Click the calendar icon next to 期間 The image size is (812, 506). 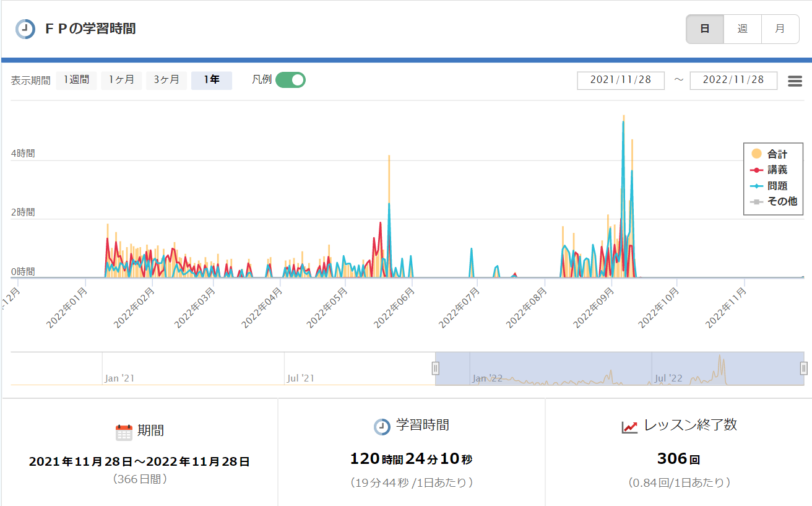pyautogui.click(x=124, y=432)
